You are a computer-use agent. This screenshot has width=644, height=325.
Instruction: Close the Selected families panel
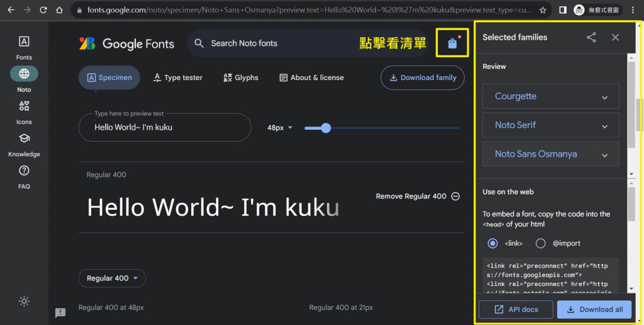(615, 37)
